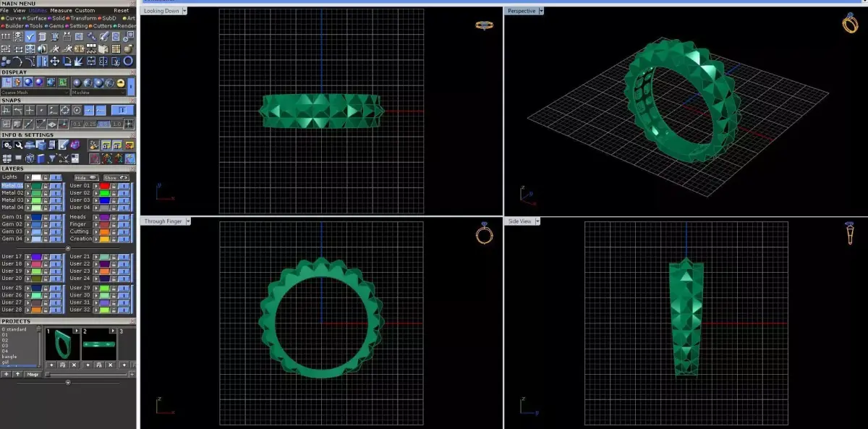Click the grenade-shaped icon in Main Menu
This screenshot has height=429, width=868.
click(129, 49)
